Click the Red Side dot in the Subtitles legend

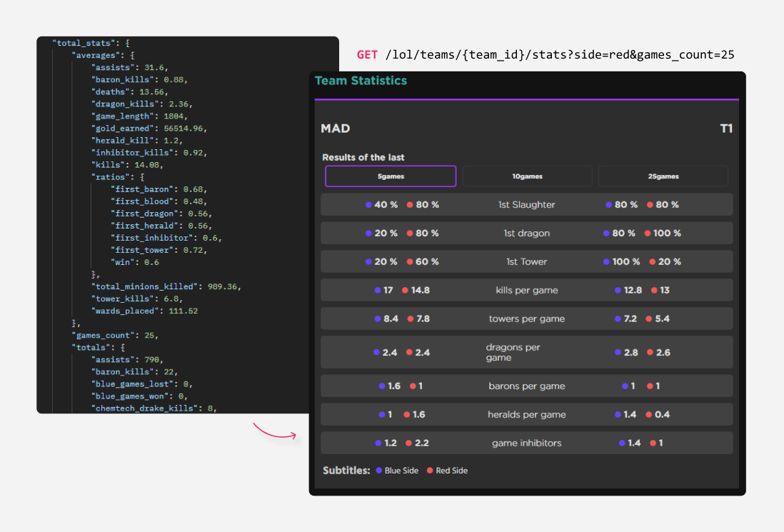[x=430, y=470]
